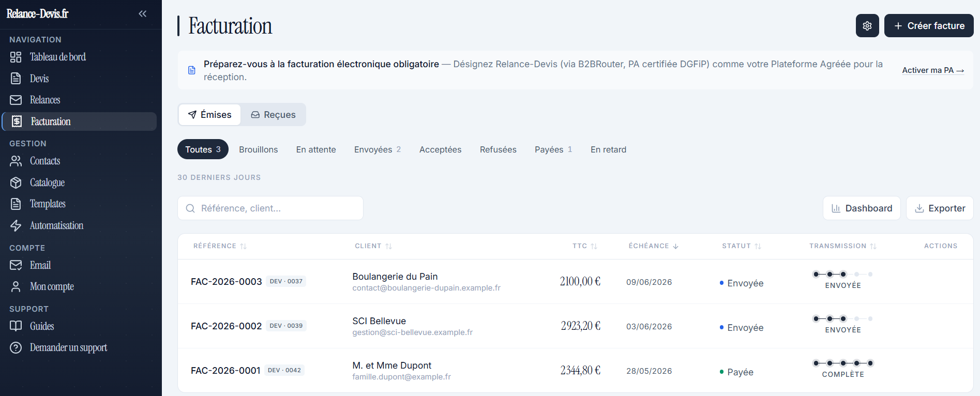This screenshot has height=396, width=980.
Task: Click 30 derniers jours period label
Action: point(219,177)
